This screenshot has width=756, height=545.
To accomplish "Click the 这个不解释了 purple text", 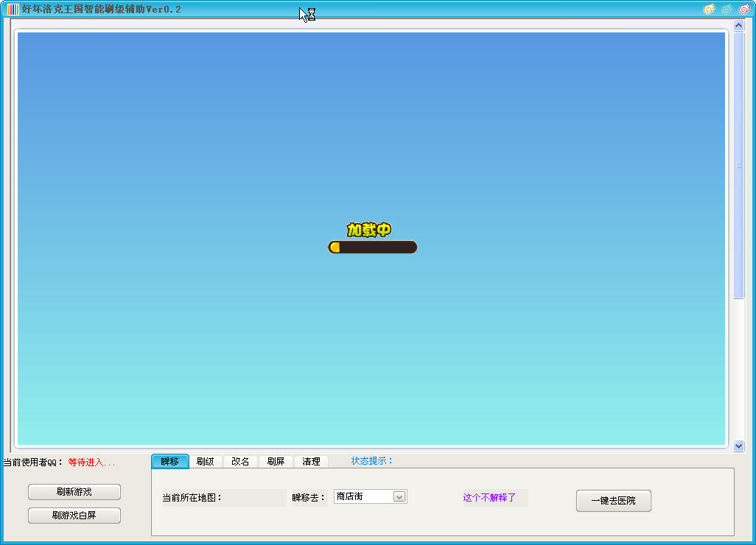I will pos(489,498).
